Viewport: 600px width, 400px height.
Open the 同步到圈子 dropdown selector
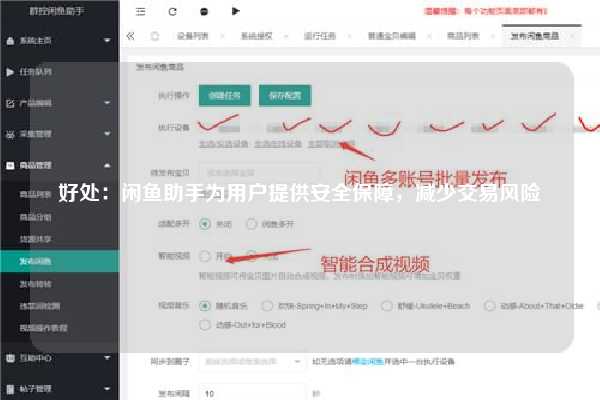(x=252, y=361)
